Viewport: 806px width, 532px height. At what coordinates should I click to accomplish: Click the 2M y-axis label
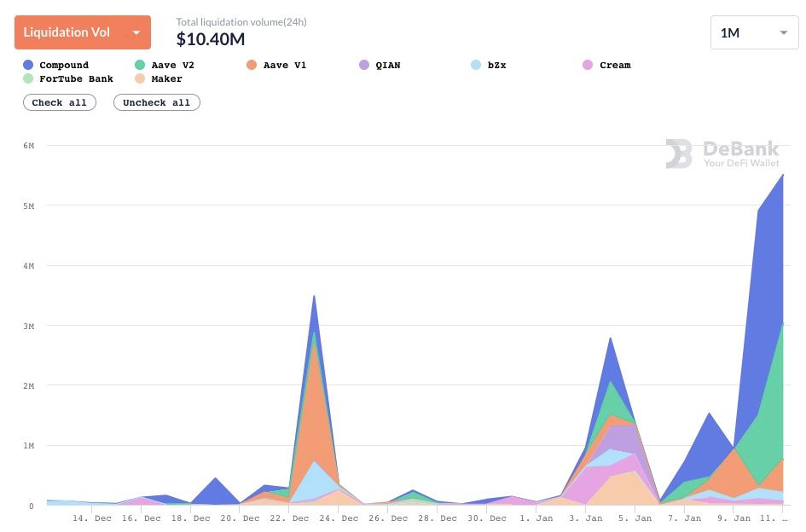29,386
